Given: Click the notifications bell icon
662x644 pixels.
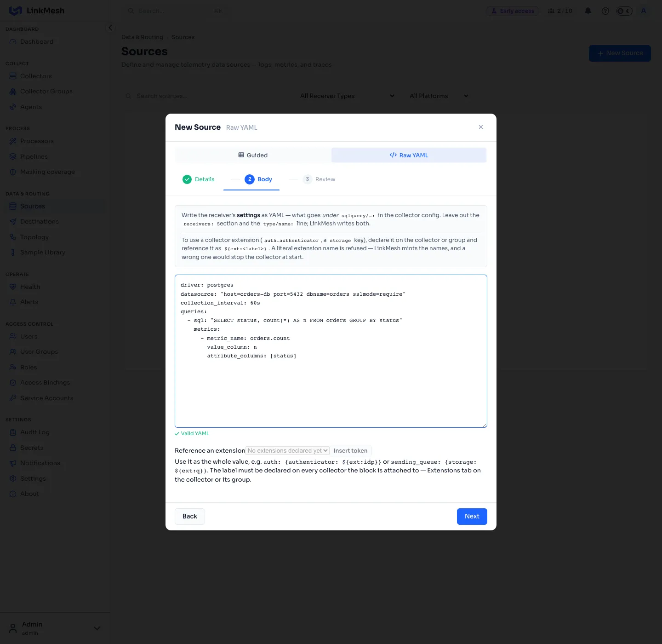Looking at the screenshot, I should (588, 11).
